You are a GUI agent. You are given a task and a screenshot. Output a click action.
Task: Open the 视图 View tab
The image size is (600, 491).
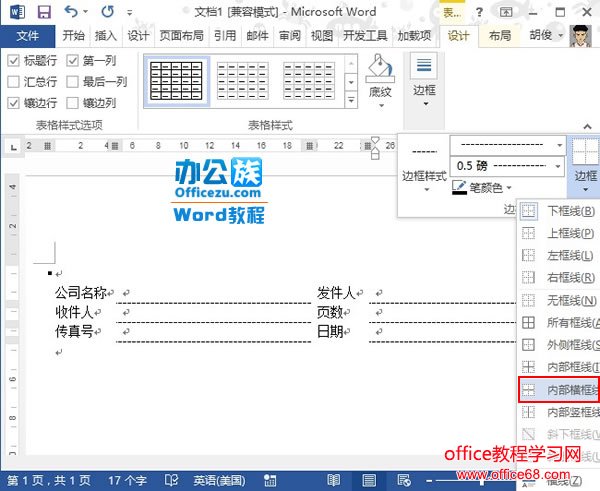[322, 36]
